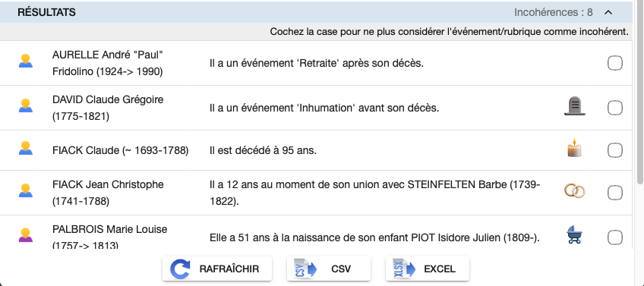
Task: Tick the checkbox for 'décédé à 95 ans'
Action: coord(615,151)
